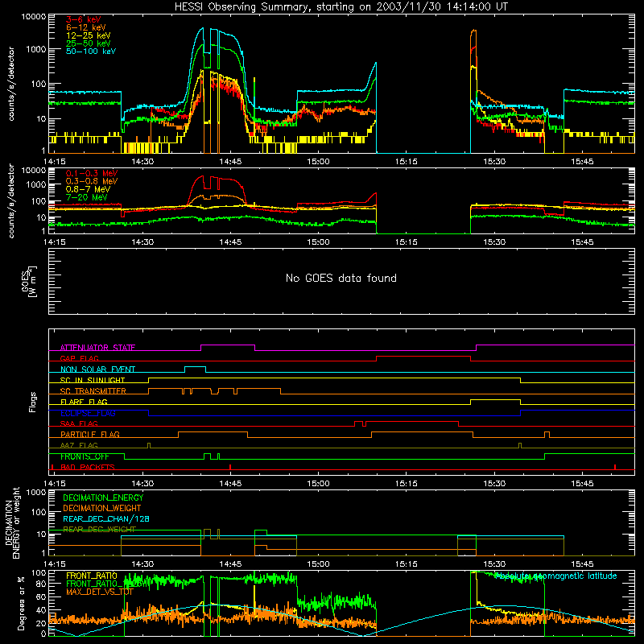The height and width of the screenshot is (644, 644).
Task: Select the BAD_PACKETS flag label
Action: [88, 467]
